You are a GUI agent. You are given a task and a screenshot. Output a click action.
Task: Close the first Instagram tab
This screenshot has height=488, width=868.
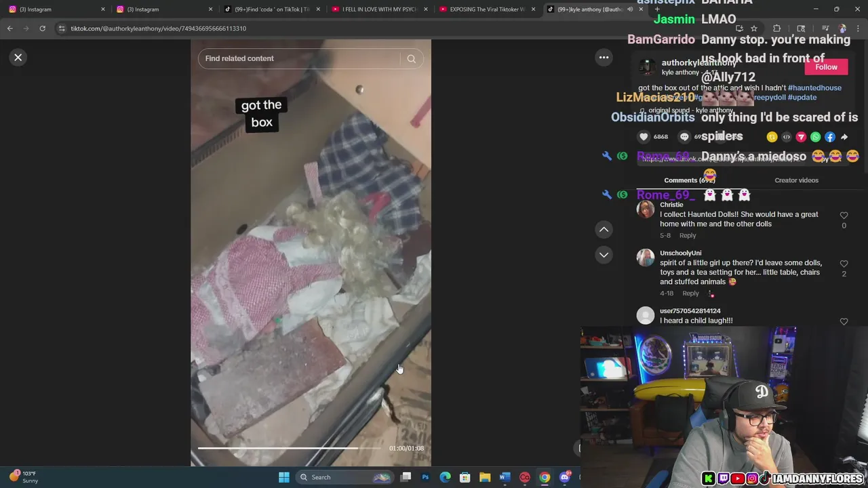103,9
